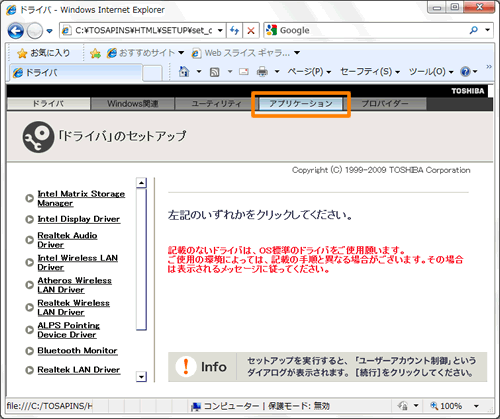Click the Home icon in command bar
This screenshot has width=500, height=419.
tap(184, 71)
